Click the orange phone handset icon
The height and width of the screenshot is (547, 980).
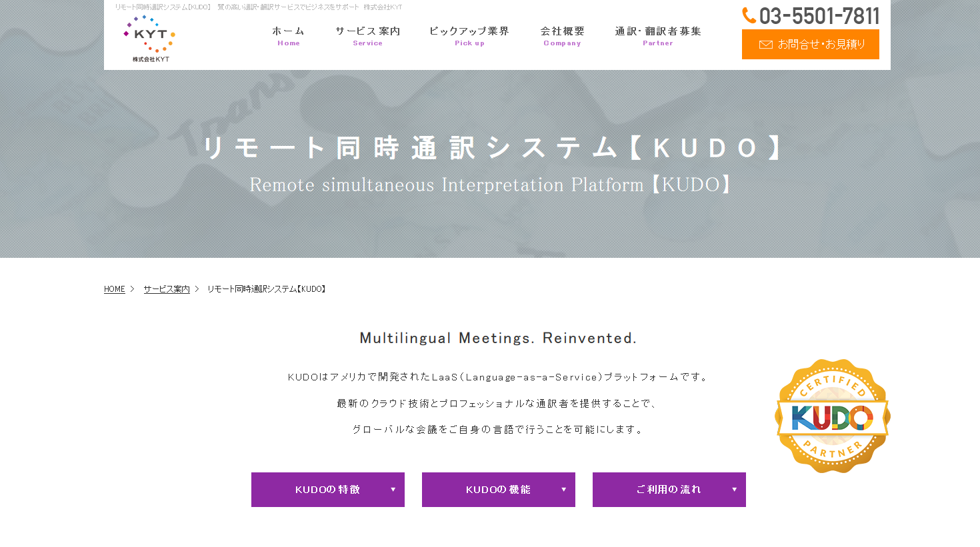[749, 15]
